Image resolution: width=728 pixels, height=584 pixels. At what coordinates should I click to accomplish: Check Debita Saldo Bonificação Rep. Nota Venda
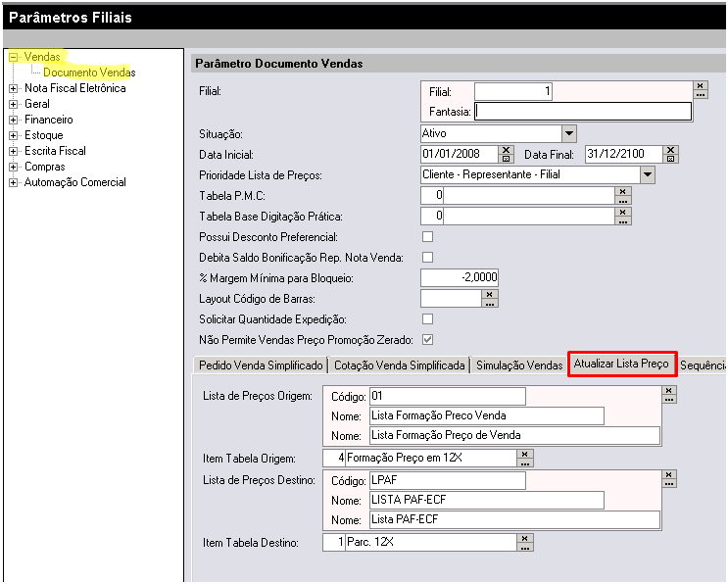tap(427, 257)
